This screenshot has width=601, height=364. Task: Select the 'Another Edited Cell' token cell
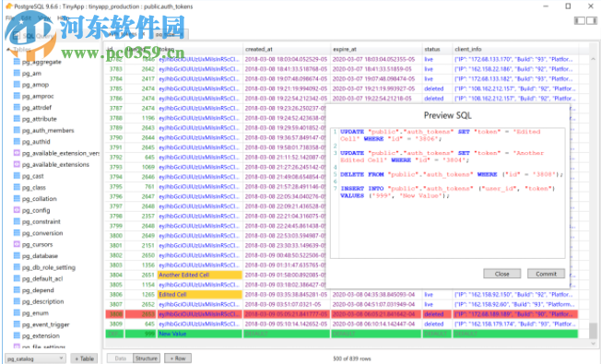[200, 275]
